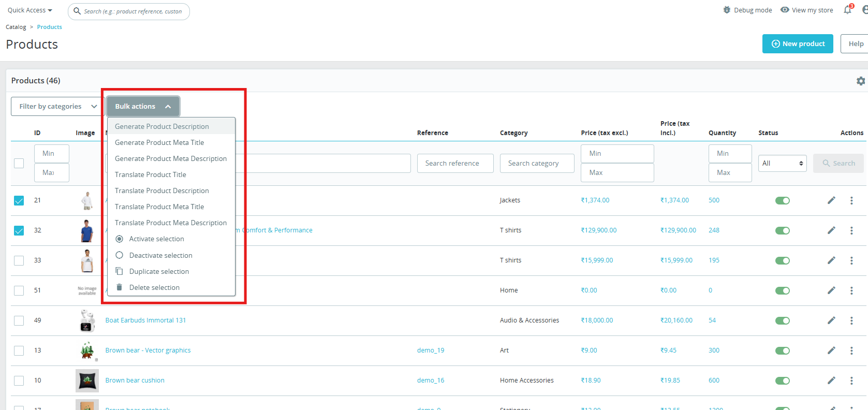Toggle status switch for product 21
This screenshot has height=410, width=868.
[x=783, y=200]
